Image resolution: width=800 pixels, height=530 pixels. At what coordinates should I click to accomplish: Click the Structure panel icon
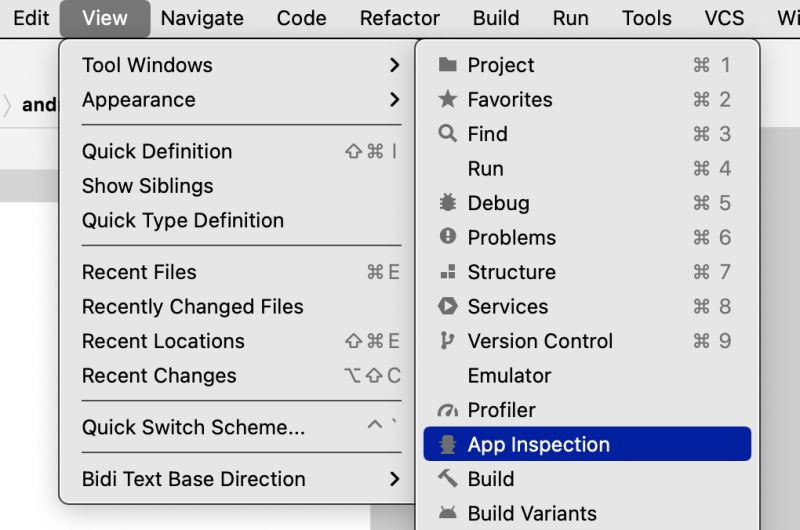448,272
